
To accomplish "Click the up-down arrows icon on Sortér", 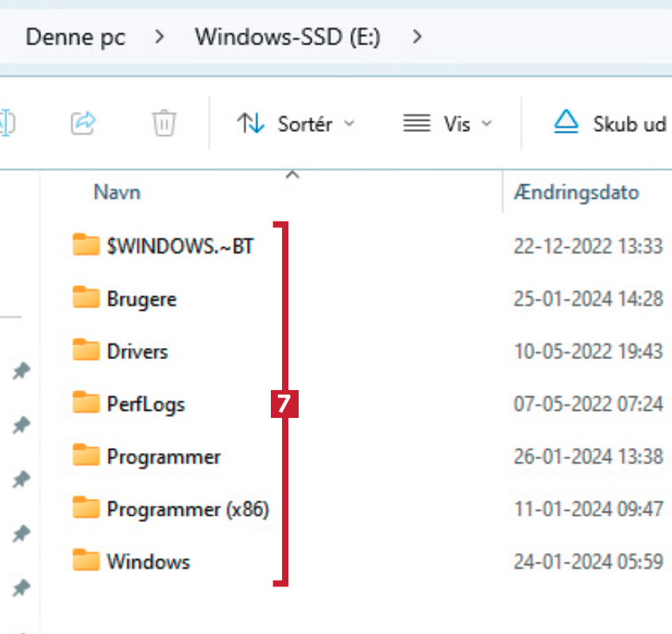I will pos(251,124).
